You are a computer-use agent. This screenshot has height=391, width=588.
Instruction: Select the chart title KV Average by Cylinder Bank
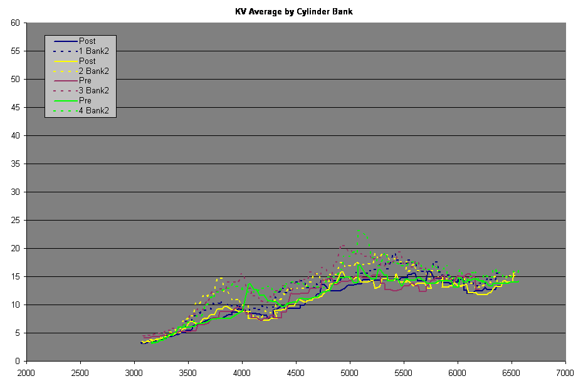(293, 12)
